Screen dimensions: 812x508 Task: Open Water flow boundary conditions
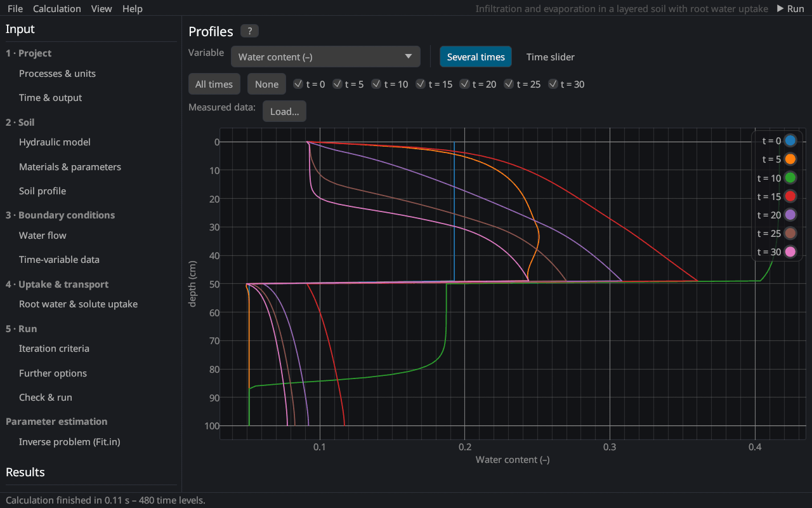click(x=43, y=235)
